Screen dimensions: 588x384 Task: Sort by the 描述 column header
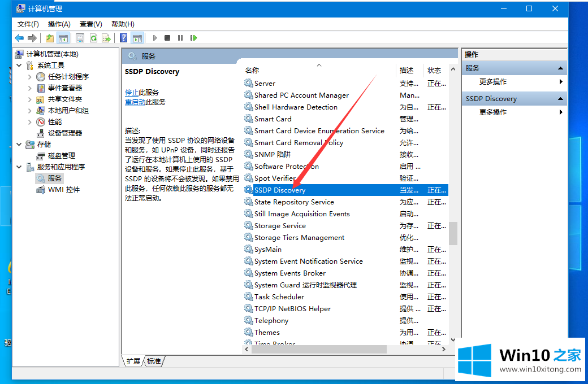point(409,70)
